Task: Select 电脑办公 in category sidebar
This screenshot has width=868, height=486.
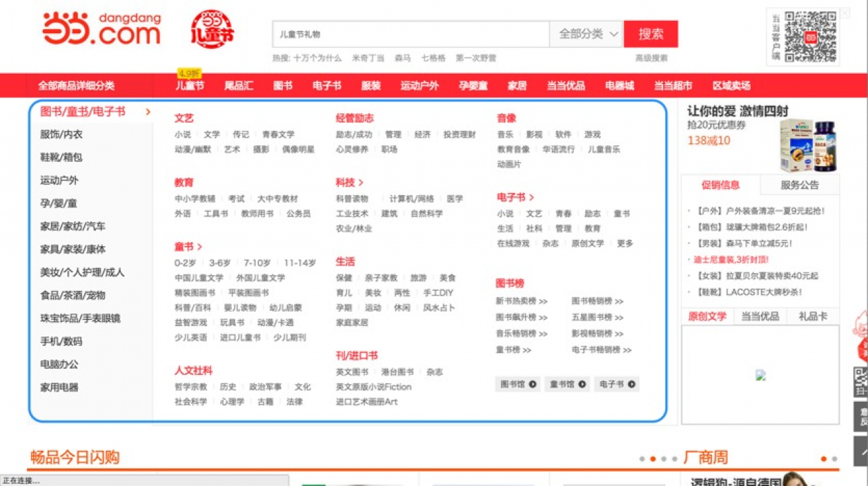Action: pyautogui.click(x=59, y=365)
